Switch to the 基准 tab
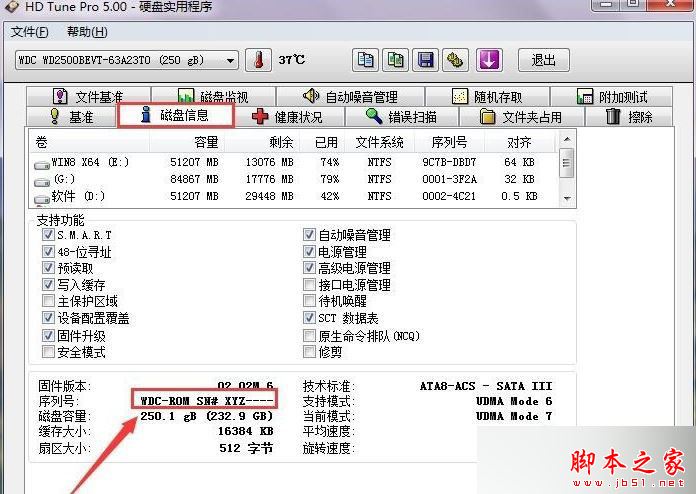Image resolution: width=696 pixels, height=494 pixels. click(x=71, y=117)
